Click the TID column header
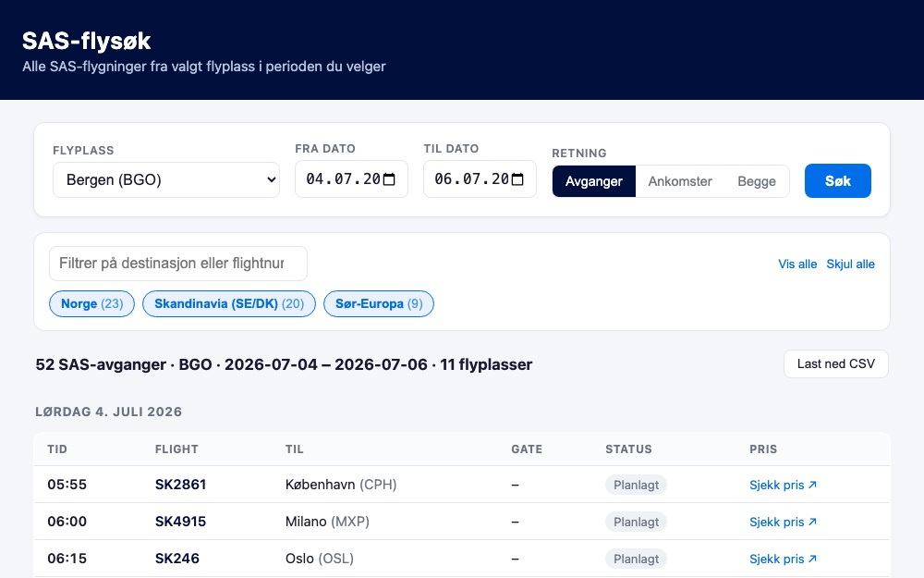Image resolution: width=924 pixels, height=578 pixels. (57, 449)
